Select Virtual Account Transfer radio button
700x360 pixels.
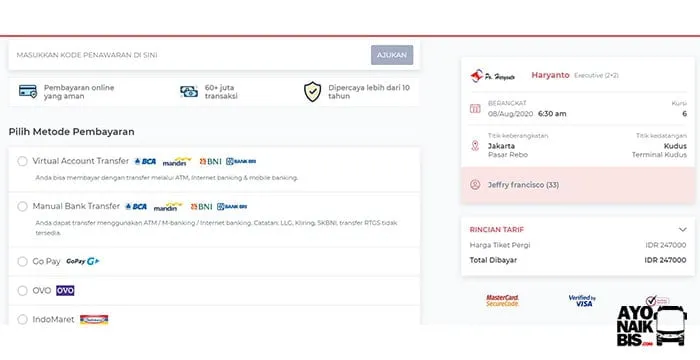click(22, 161)
